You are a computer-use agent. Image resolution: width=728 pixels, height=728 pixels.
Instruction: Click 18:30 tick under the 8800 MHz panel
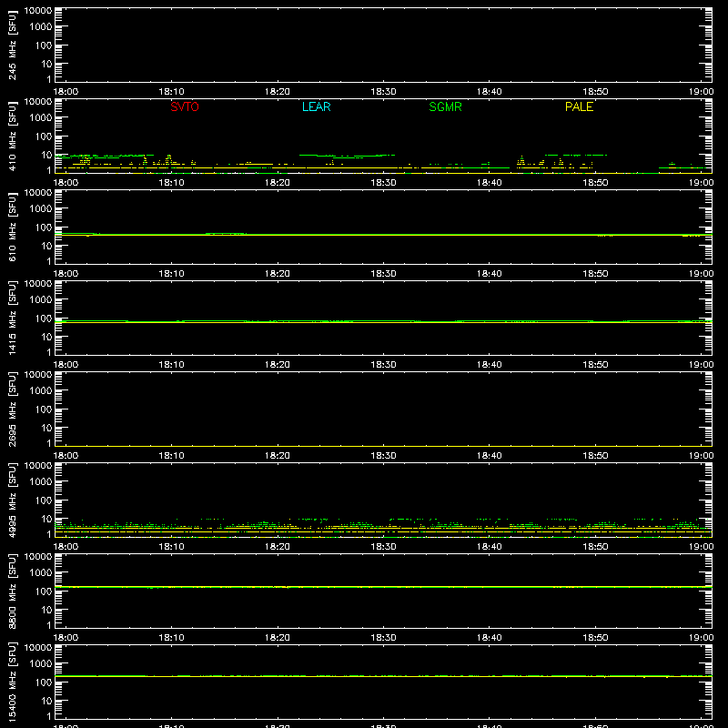tap(383, 638)
